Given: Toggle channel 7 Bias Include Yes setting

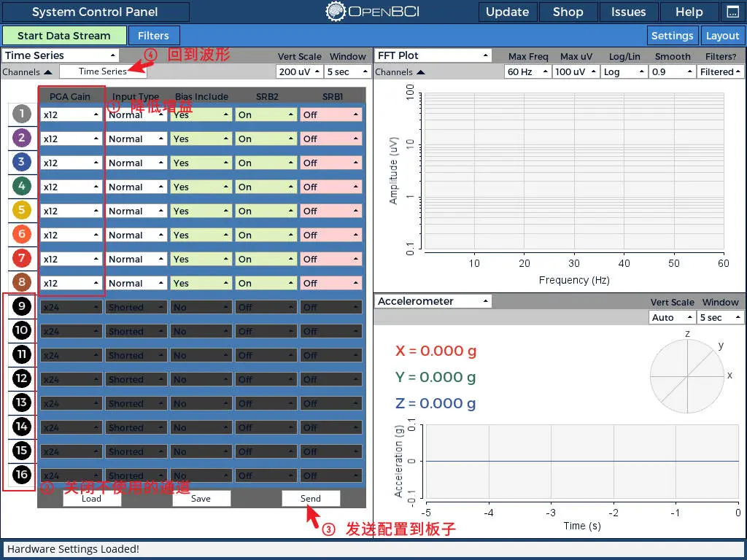Looking at the screenshot, I should pos(201,260).
